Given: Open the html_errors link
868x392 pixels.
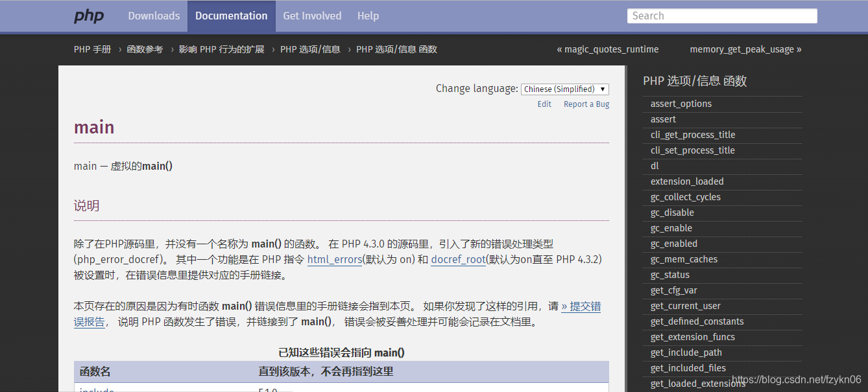Looking at the screenshot, I should pos(335,259).
